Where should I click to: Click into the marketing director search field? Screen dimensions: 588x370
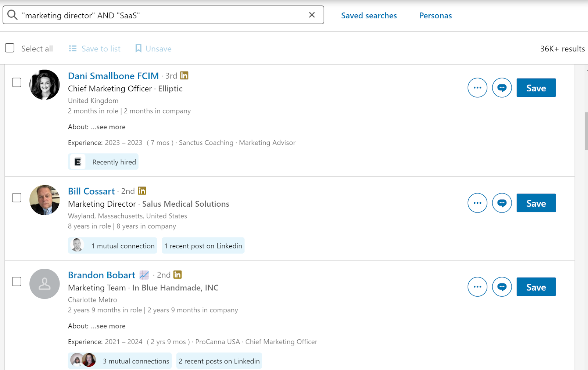(163, 15)
